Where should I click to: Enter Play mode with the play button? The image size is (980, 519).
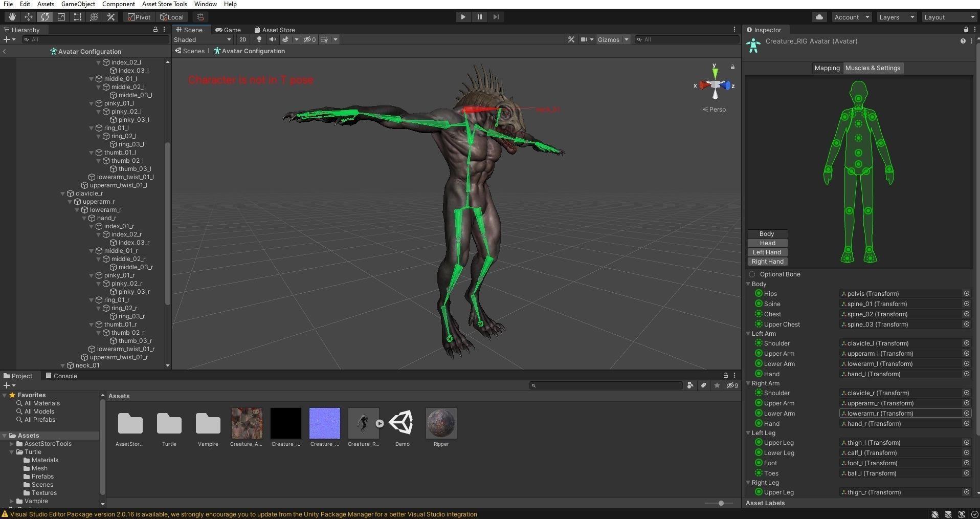click(x=462, y=17)
